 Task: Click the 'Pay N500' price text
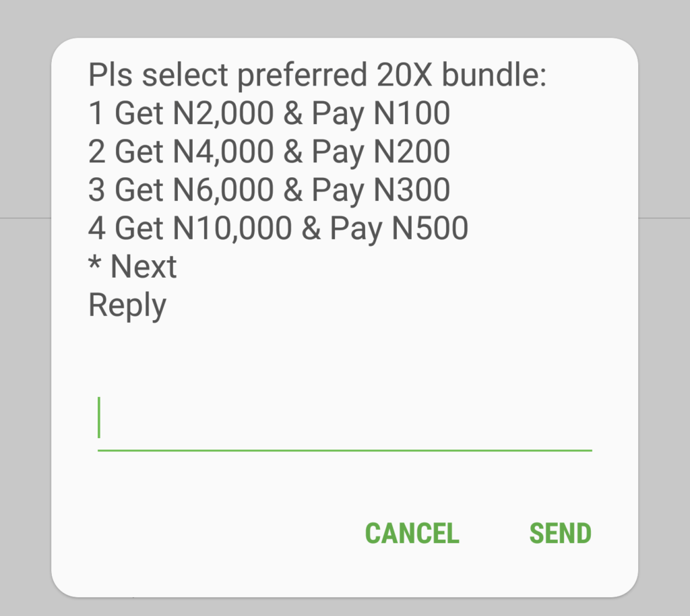coord(399,229)
